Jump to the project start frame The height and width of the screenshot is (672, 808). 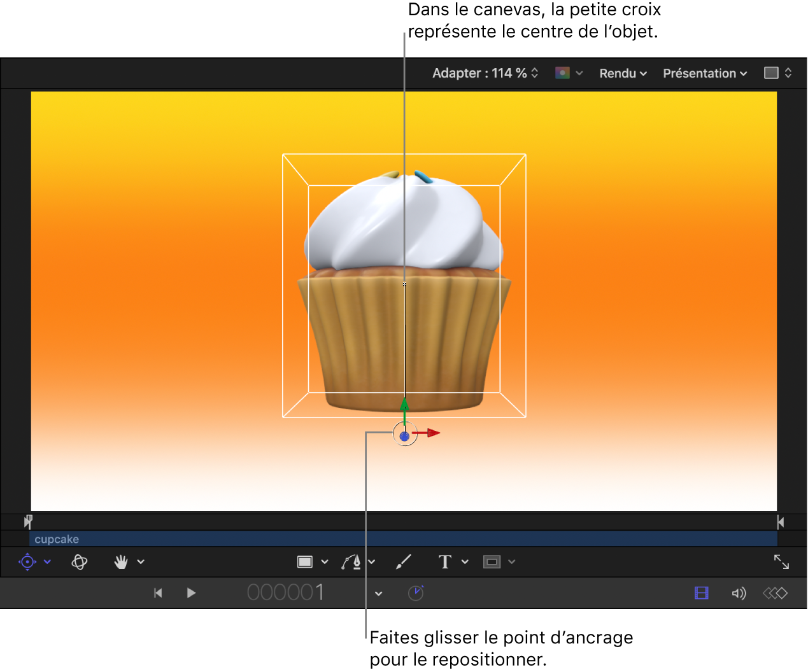pyautogui.click(x=158, y=592)
